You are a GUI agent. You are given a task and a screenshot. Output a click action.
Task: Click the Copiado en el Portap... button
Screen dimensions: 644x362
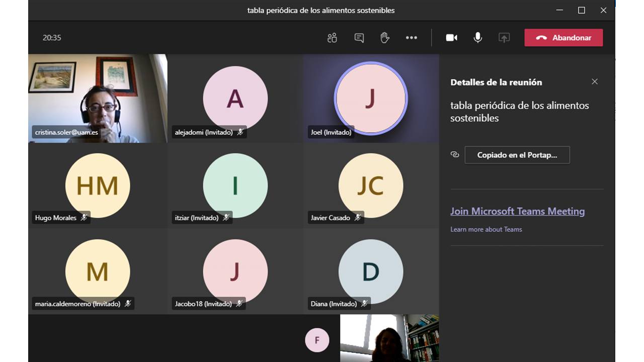(x=517, y=155)
